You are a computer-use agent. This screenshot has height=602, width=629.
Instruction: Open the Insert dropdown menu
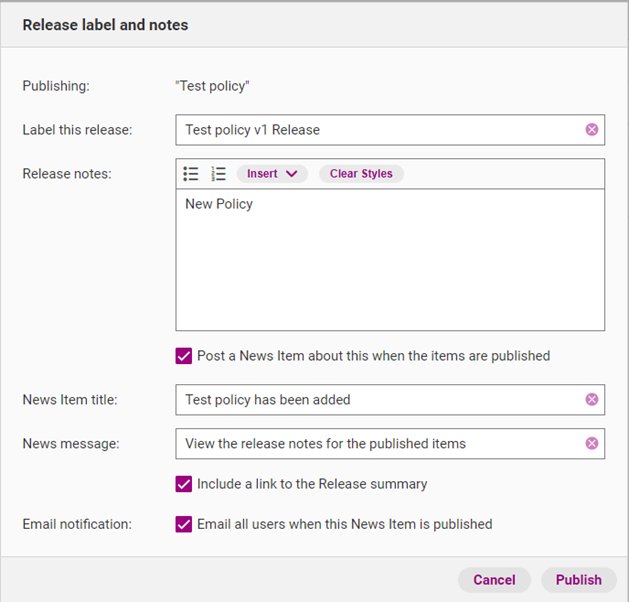[x=272, y=174]
